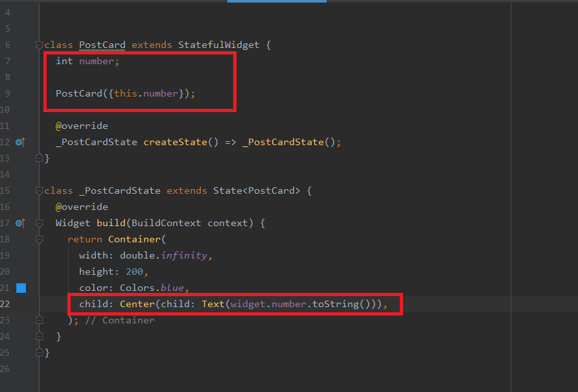578x392 pixels.
Task: Click the override gutter icon beside createState
Action: coord(20,142)
